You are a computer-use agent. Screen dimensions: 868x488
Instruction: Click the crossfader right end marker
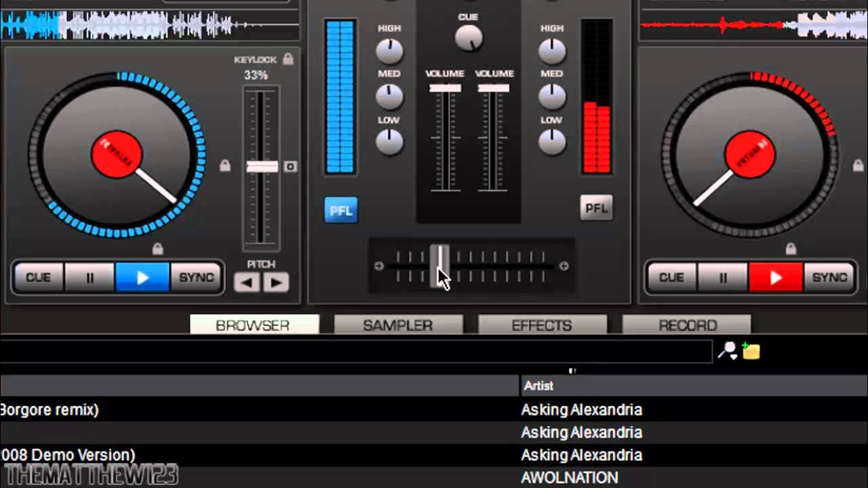click(564, 266)
